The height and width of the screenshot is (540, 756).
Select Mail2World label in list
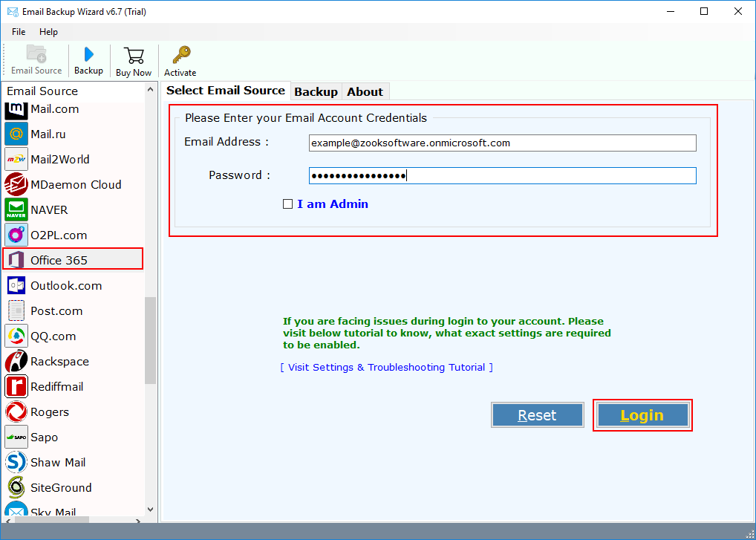pyautogui.click(x=60, y=160)
